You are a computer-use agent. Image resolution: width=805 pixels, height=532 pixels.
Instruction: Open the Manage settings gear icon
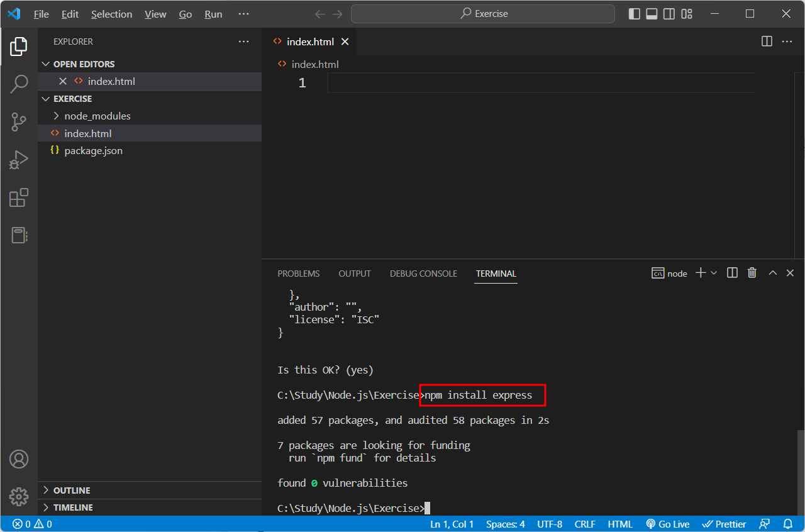[x=19, y=496]
